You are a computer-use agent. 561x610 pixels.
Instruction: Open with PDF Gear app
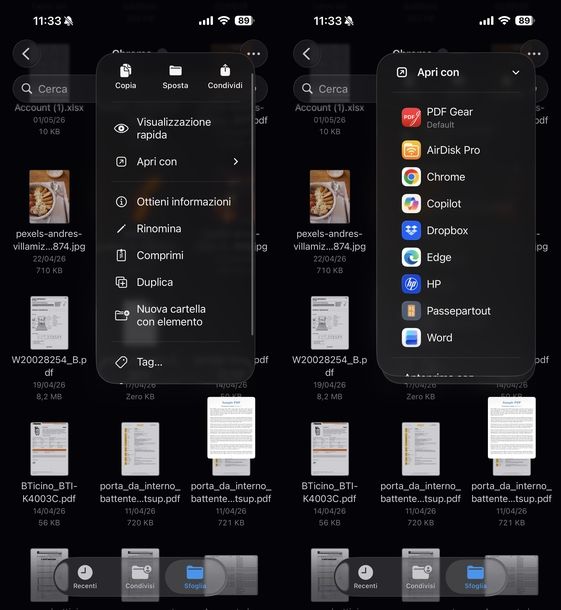[x=456, y=117]
